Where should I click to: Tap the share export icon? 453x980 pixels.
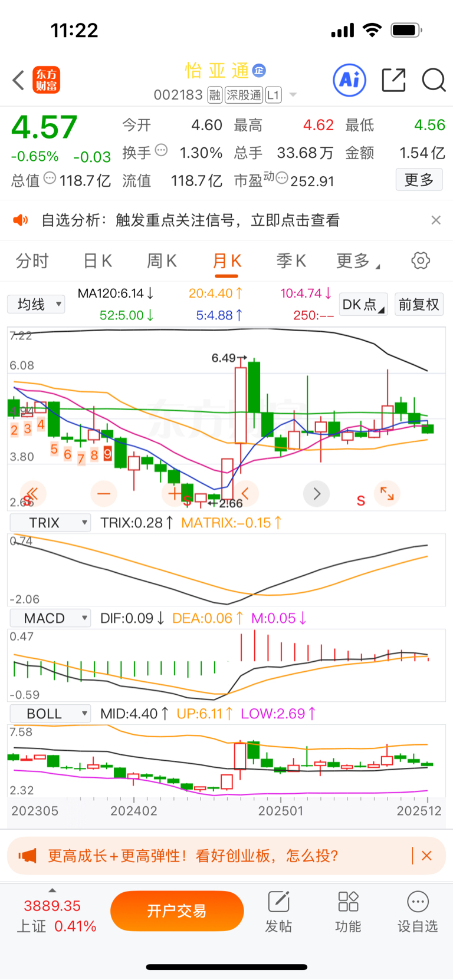click(393, 80)
